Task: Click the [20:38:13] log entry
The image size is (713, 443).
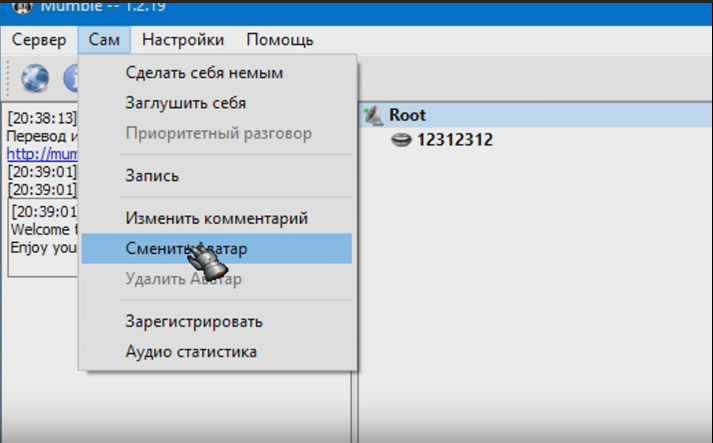Action: pos(42,118)
